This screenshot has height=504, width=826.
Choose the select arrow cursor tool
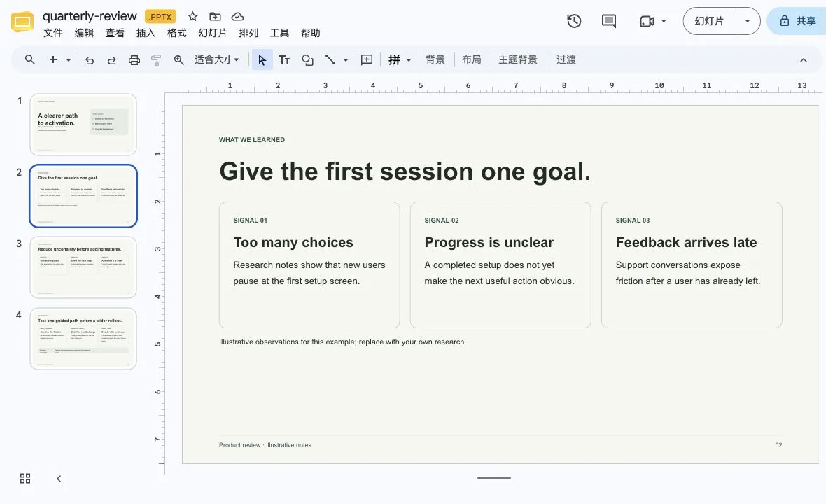coord(262,60)
